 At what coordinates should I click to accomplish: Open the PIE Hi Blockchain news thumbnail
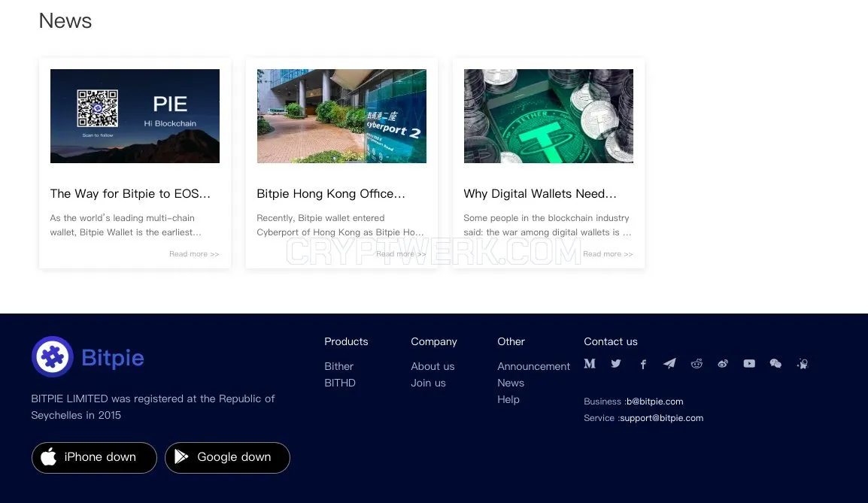click(135, 117)
